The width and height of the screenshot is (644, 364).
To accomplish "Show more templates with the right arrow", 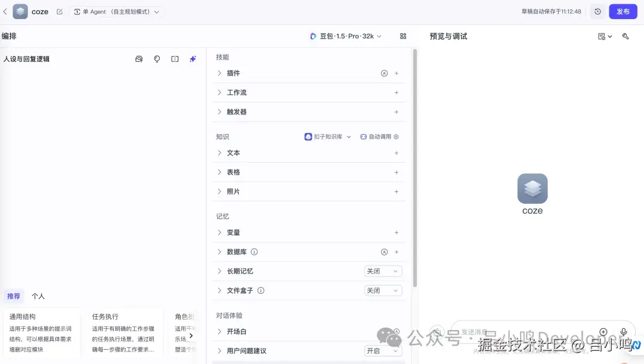I will pyautogui.click(x=191, y=335).
